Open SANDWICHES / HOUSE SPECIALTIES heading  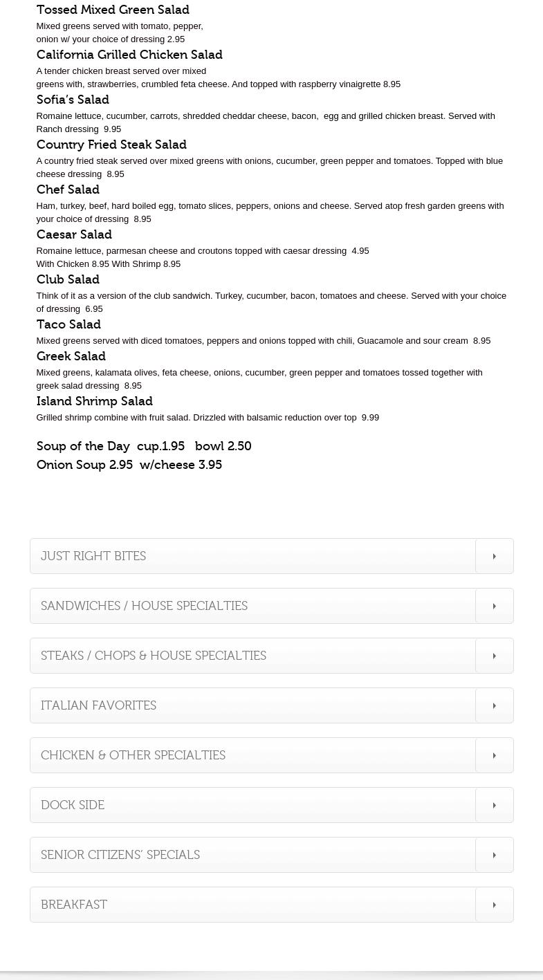(x=144, y=606)
